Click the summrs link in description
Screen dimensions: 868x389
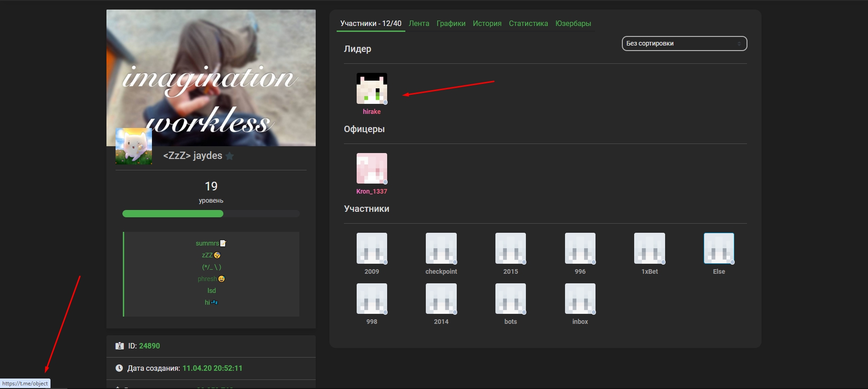[x=207, y=244]
